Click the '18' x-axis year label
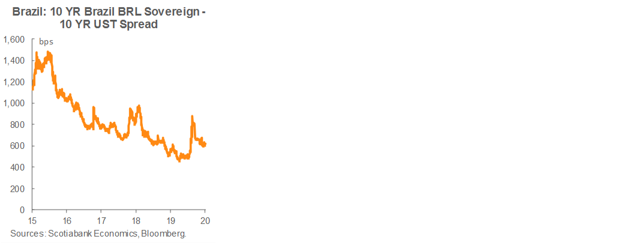The width and height of the screenshot is (644, 248). (x=136, y=220)
